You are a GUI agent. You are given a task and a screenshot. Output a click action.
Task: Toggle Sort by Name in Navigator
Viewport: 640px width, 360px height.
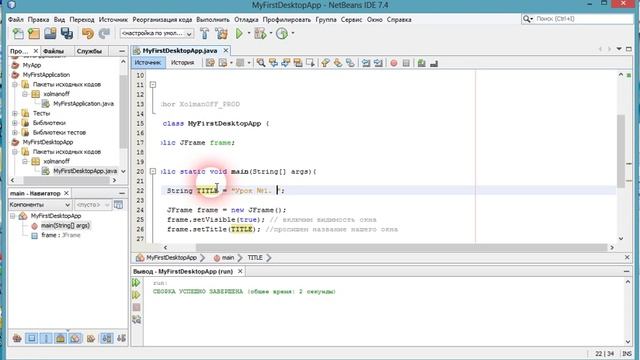tap(107, 338)
